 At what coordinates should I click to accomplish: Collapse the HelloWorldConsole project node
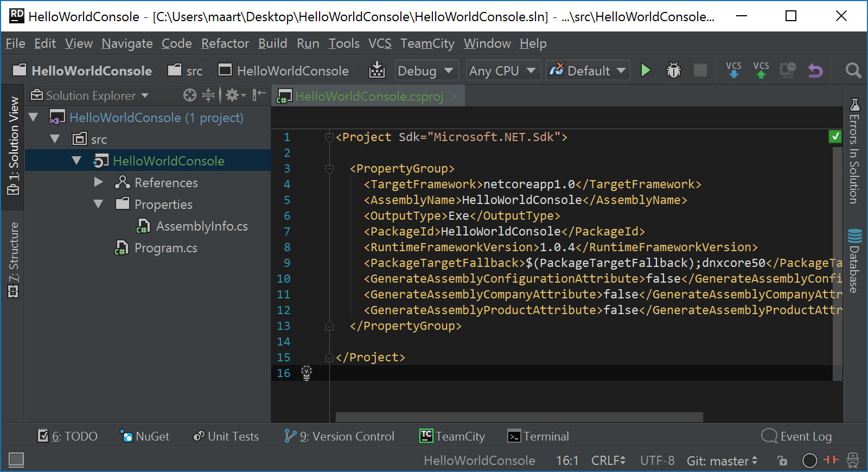click(76, 161)
